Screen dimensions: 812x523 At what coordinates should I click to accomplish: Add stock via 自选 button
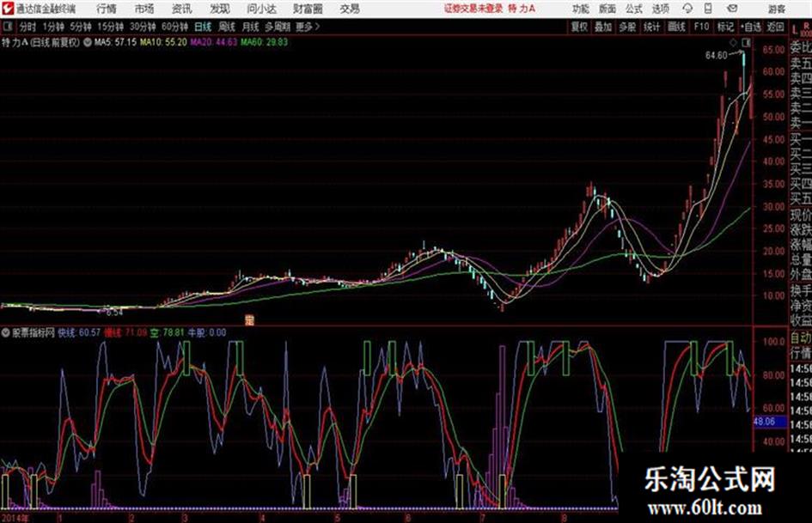[x=750, y=27]
